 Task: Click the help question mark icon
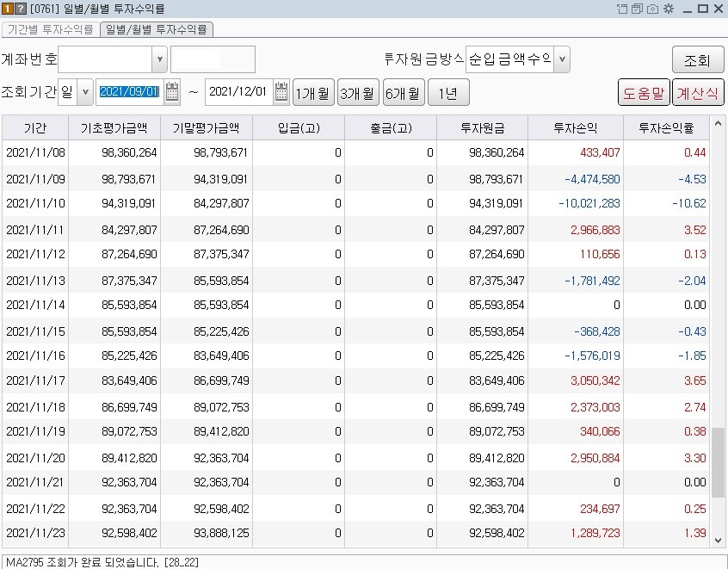(21, 9)
